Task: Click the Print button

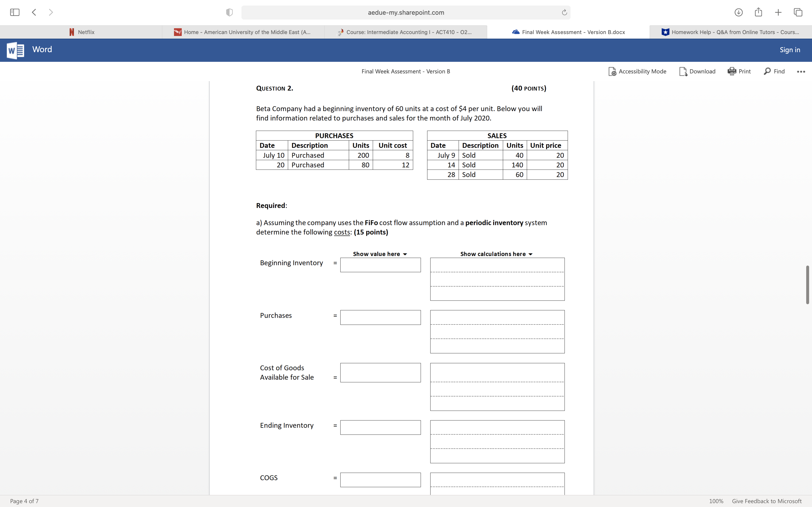Action: (739, 71)
